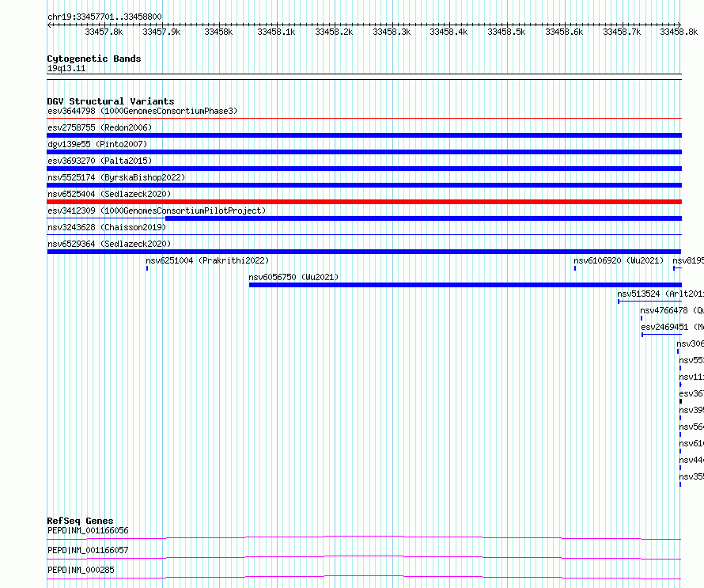Click the magenta line under PEPD|NM_001166056
The height and width of the screenshot is (588, 704).
pos(364,537)
